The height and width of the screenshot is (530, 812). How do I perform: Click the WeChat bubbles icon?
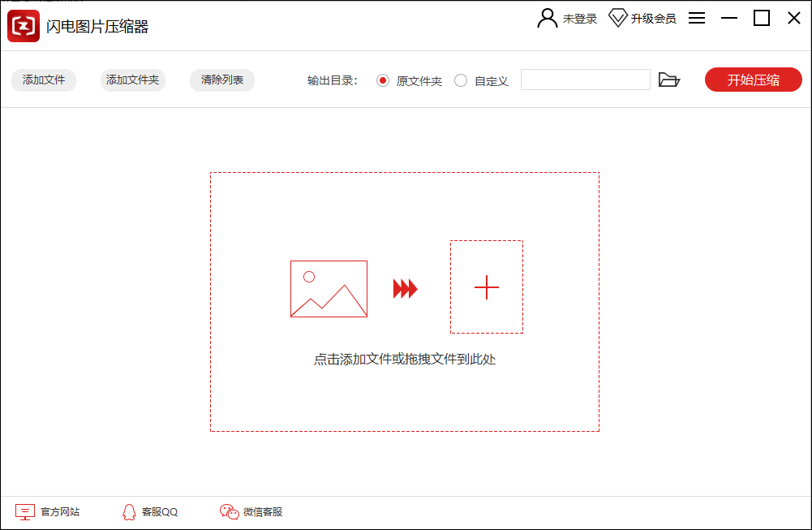pos(230,512)
